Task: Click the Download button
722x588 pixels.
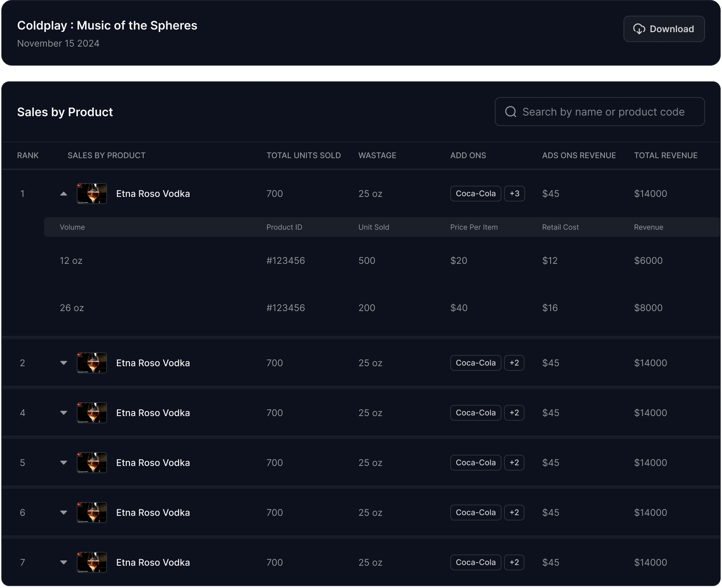Action: (x=663, y=29)
